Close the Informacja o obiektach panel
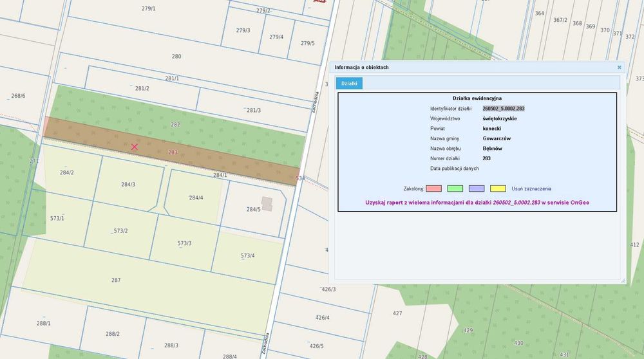This screenshot has width=644, height=359. tap(620, 68)
